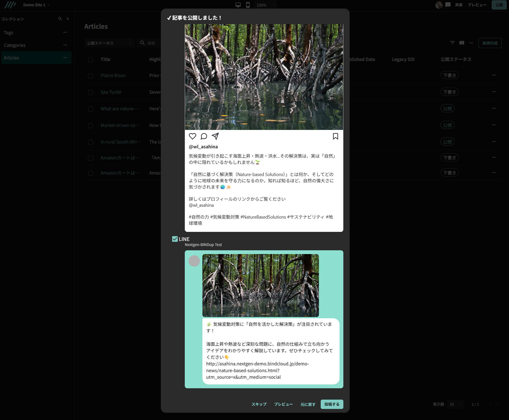The image size is (509, 420).
Task: Select the Articles collection
Action: click(x=36, y=58)
